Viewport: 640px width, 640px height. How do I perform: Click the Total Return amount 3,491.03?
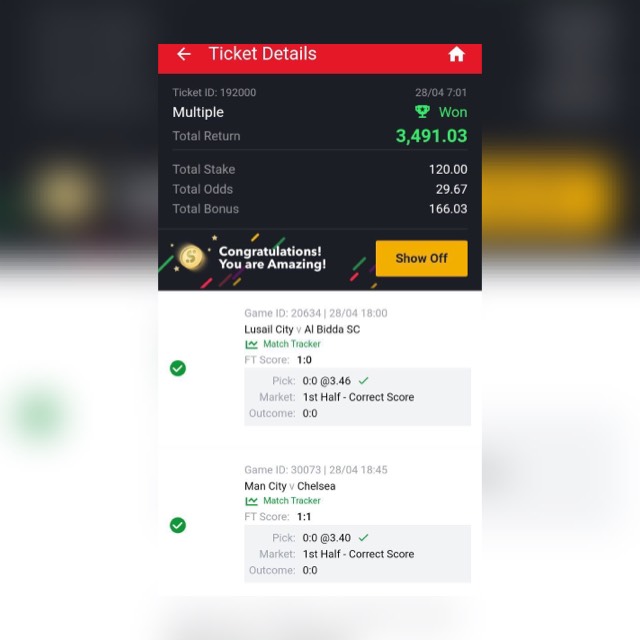(x=431, y=136)
